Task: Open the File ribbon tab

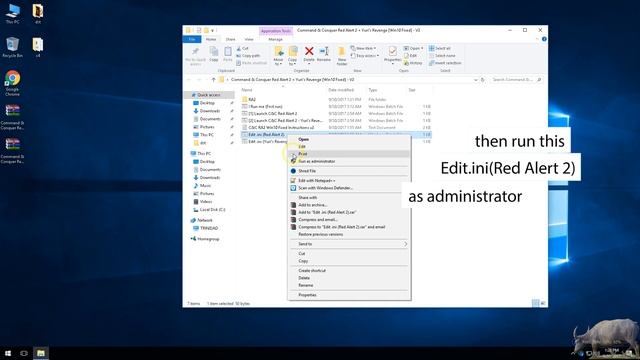Action: click(x=192, y=39)
